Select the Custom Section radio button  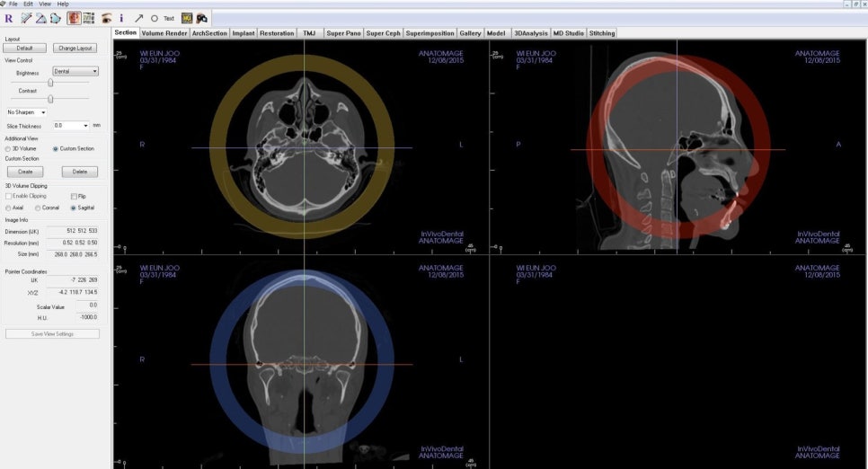tap(56, 149)
